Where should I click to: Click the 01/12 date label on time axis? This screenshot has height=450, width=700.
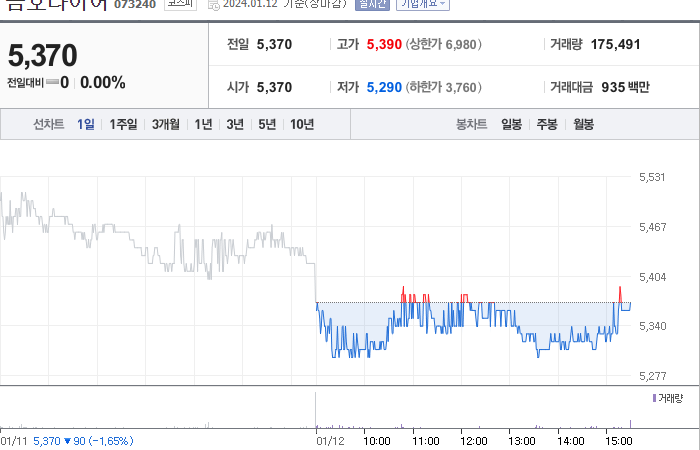click(330, 441)
